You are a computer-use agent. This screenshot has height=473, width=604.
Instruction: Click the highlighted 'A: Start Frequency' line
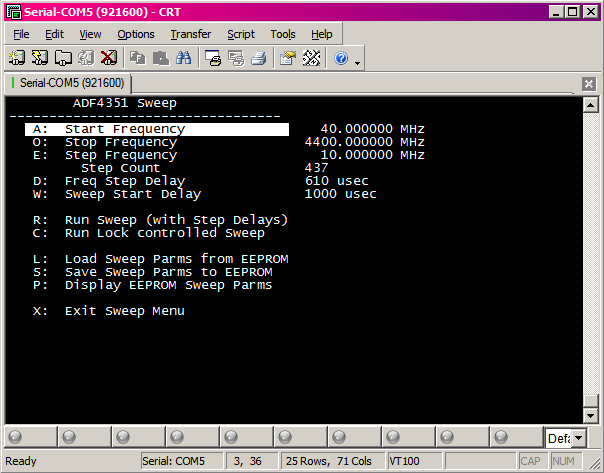pos(157,129)
